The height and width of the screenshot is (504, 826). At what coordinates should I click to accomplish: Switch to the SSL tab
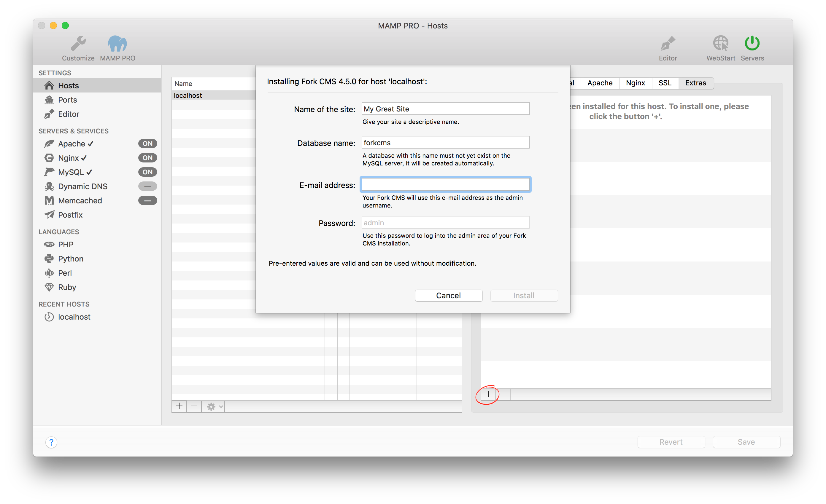(x=665, y=83)
